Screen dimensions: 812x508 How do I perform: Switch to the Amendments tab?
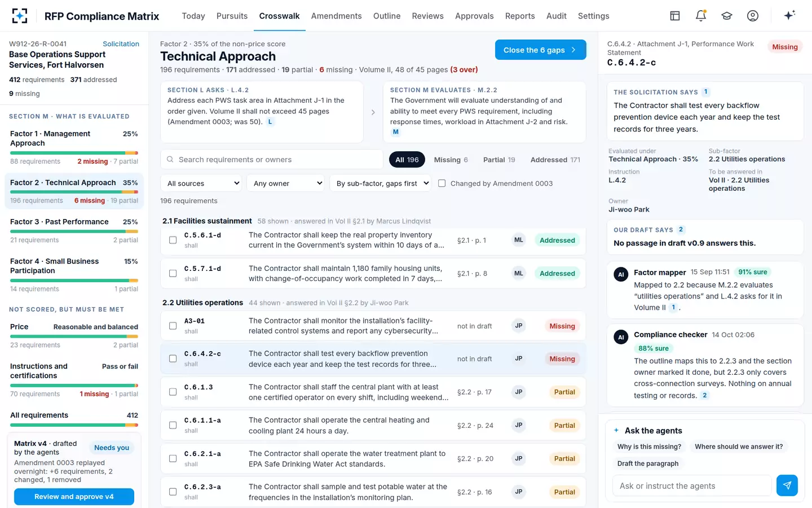(337, 16)
